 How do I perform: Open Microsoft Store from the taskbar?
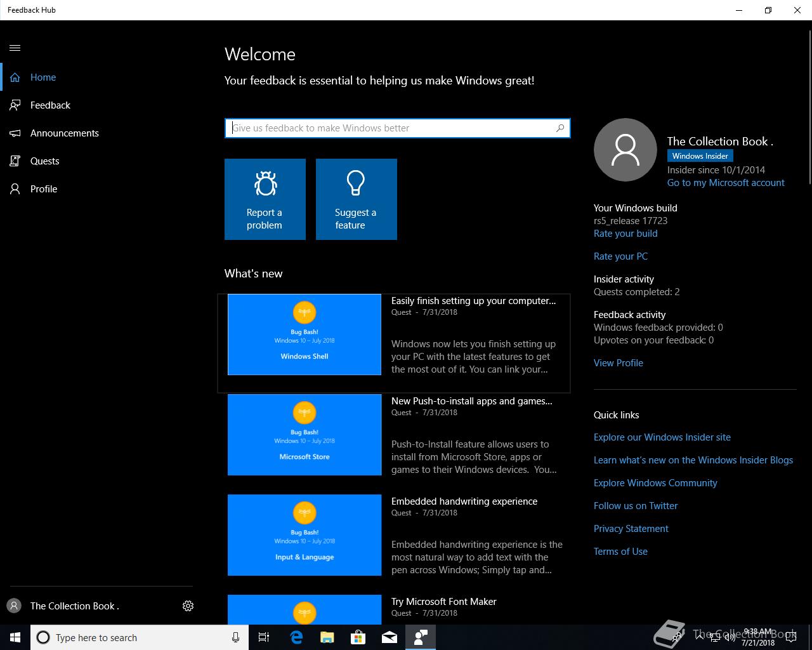[358, 637]
